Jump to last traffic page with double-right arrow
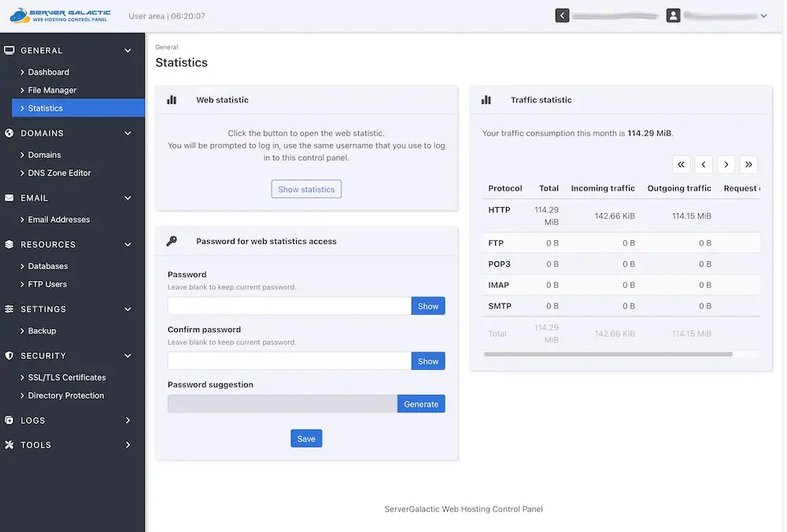Viewport: 787px width, 532px height. (x=748, y=164)
